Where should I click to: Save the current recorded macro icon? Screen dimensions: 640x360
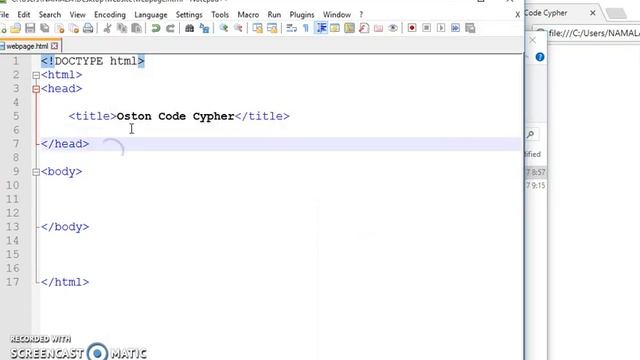point(470,28)
